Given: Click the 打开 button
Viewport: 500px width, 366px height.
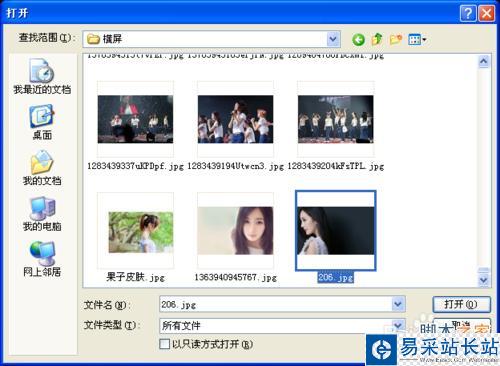Looking at the screenshot, I should (x=461, y=304).
